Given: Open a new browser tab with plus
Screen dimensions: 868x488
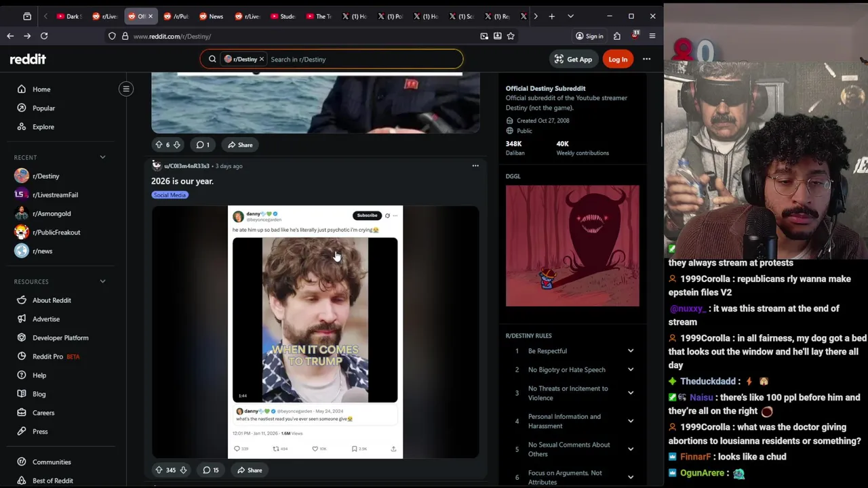Looking at the screenshot, I should point(552,16).
